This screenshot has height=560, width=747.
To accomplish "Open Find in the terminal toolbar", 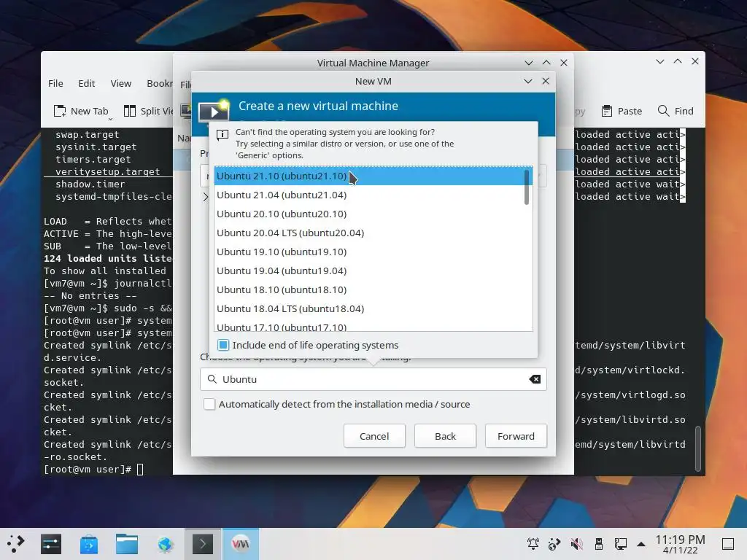I will coord(676,111).
